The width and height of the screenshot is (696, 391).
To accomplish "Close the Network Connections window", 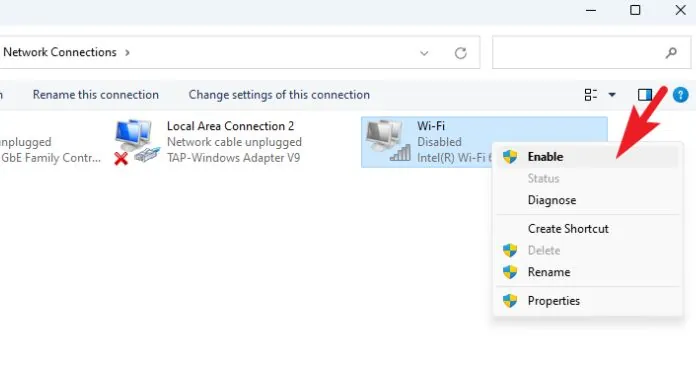I will point(680,10).
